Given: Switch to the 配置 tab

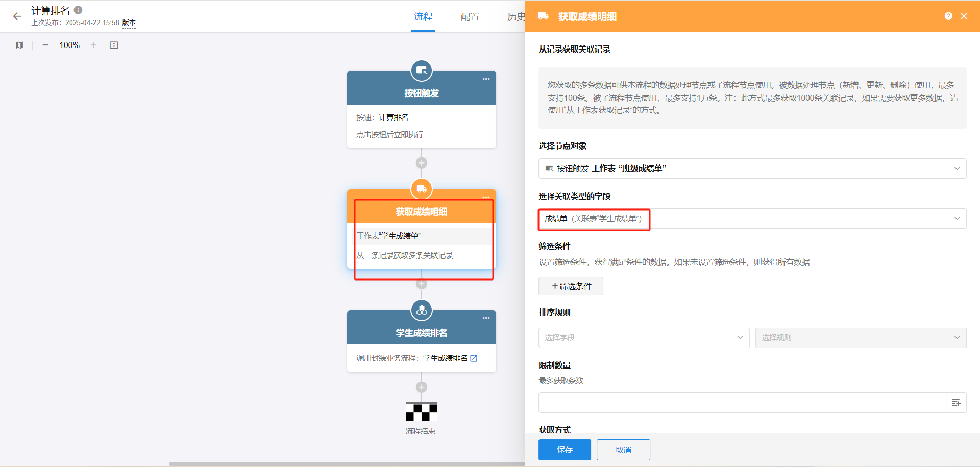Looking at the screenshot, I should [470, 17].
